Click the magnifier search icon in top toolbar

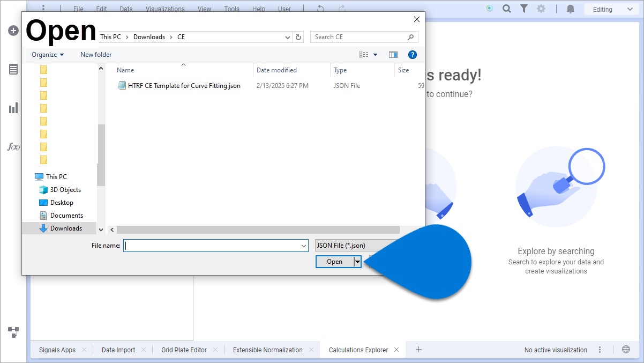pos(506,9)
